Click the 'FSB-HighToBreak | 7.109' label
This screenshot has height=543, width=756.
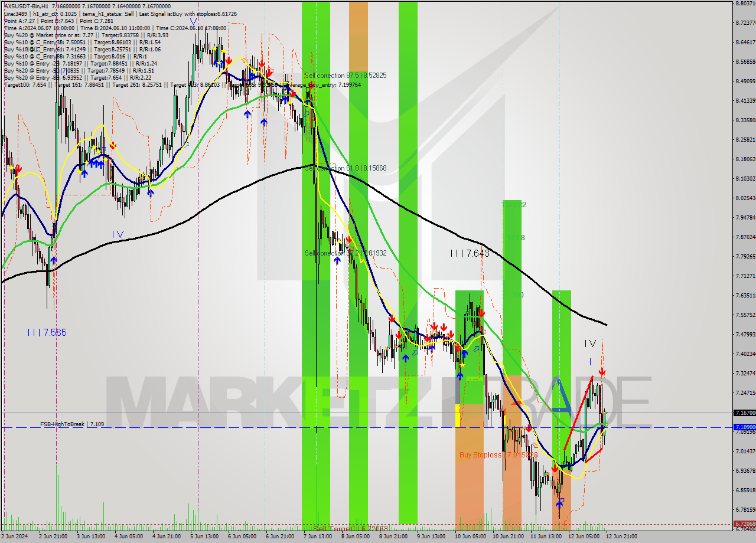tap(72, 424)
